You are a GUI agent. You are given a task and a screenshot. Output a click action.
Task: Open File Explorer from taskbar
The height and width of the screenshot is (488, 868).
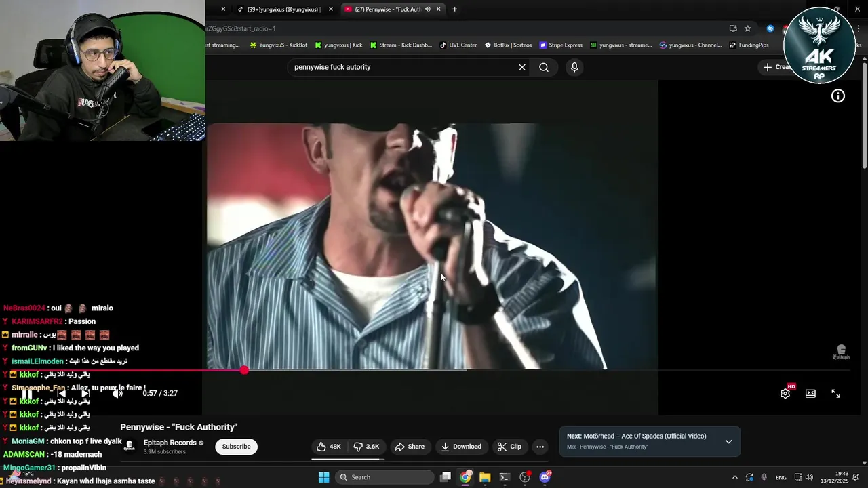point(485,477)
